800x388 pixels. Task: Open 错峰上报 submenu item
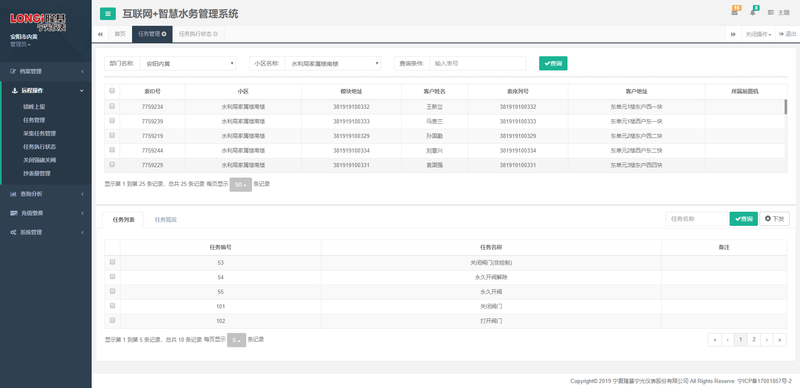click(x=34, y=107)
